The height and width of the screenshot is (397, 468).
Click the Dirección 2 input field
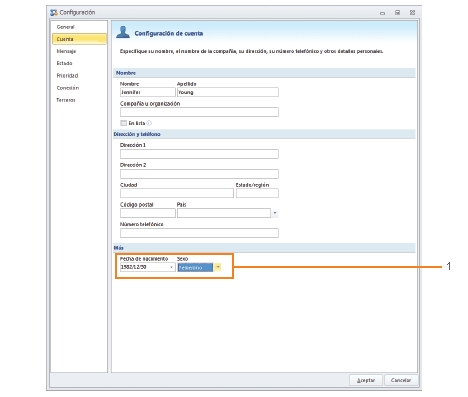tap(199, 174)
